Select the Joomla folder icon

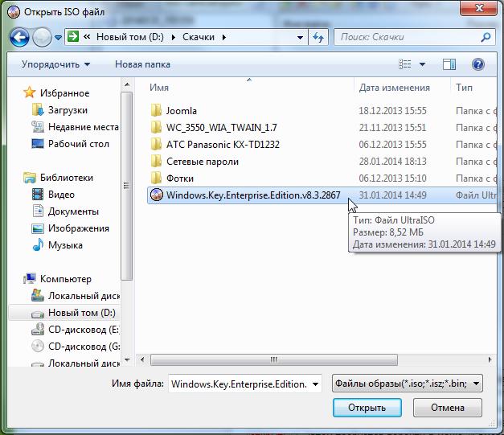point(157,111)
